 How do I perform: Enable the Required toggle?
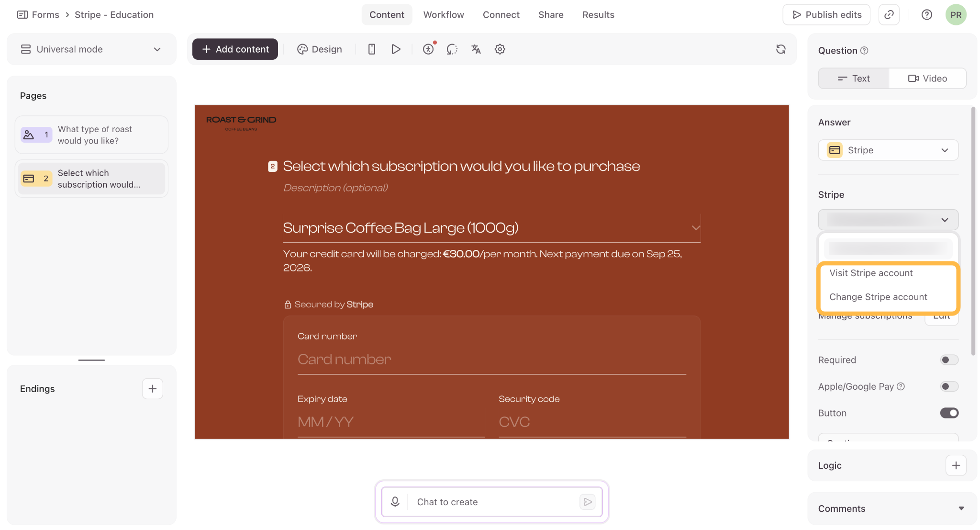949,360
